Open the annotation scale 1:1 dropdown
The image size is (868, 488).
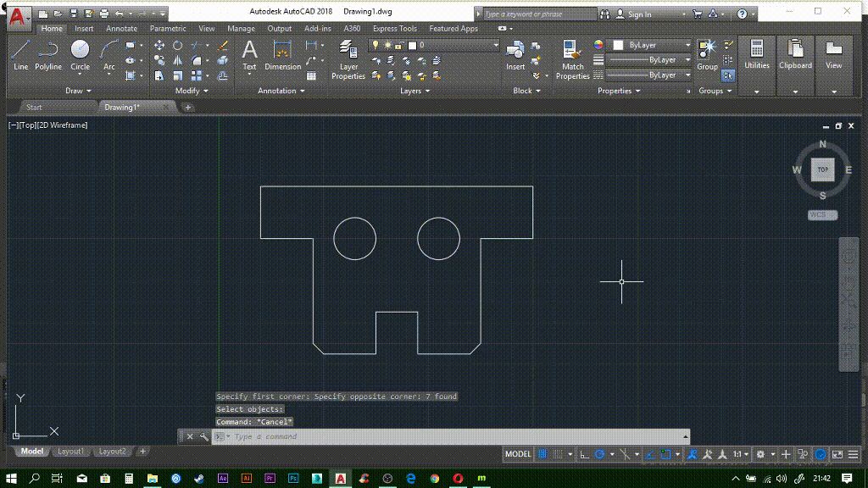pos(741,454)
